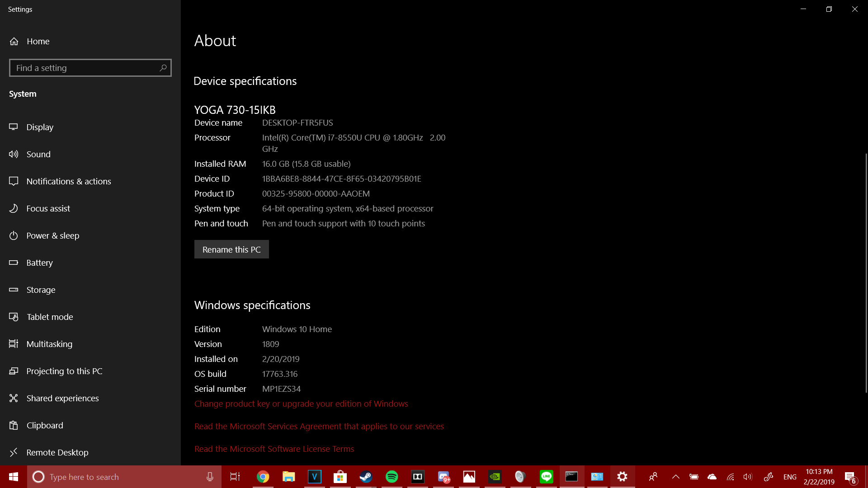Screen dimensions: 868x488
Task: Open the Windows Start menu
Action: [x=14, y=477]
